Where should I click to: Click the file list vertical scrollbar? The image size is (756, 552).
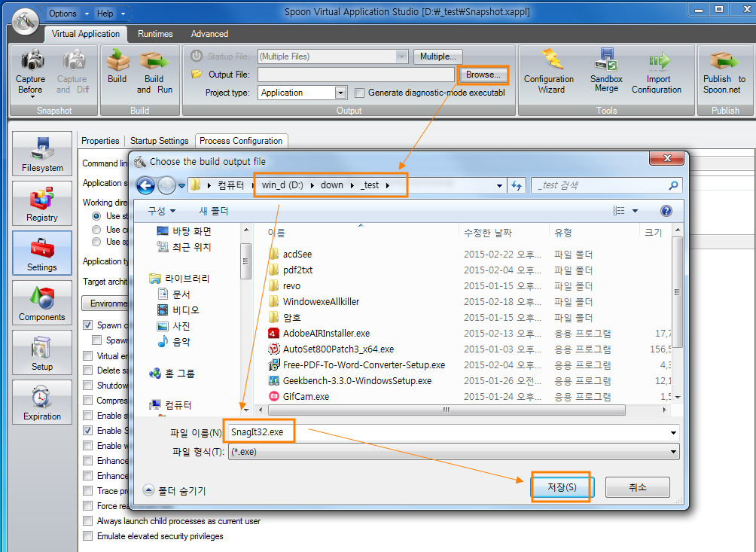(x=678, y=291)
